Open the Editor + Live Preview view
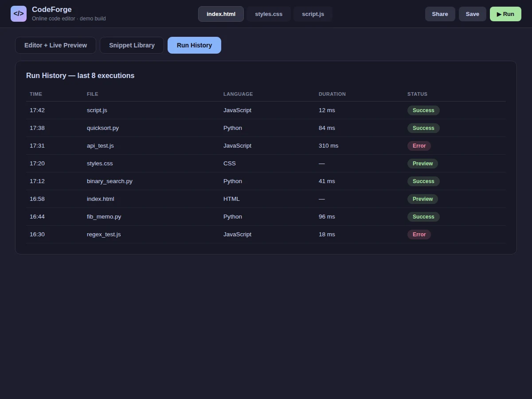 (55, 45)
